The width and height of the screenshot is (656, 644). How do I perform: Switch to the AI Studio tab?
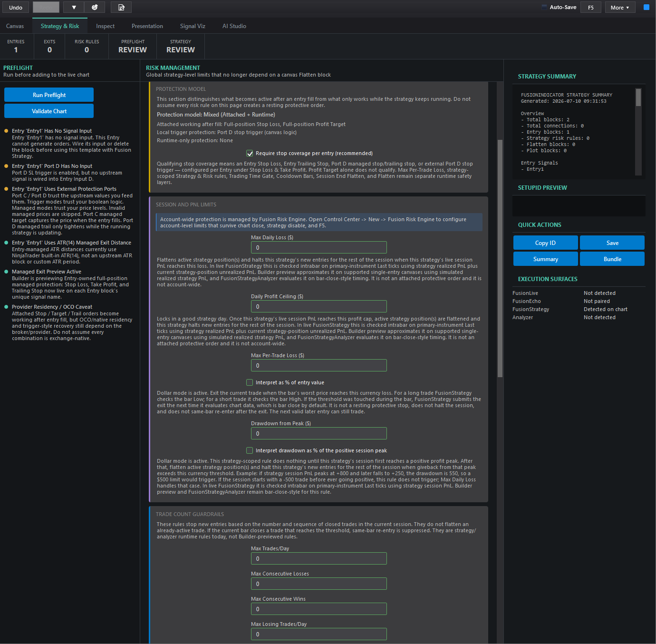tap(234, 26)
